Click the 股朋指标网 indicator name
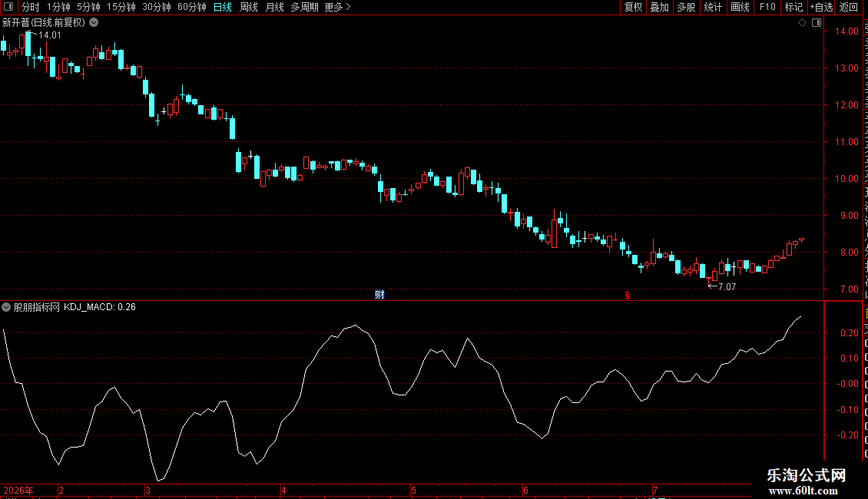Screen dimensions: 868x499 tap(37, 307)
